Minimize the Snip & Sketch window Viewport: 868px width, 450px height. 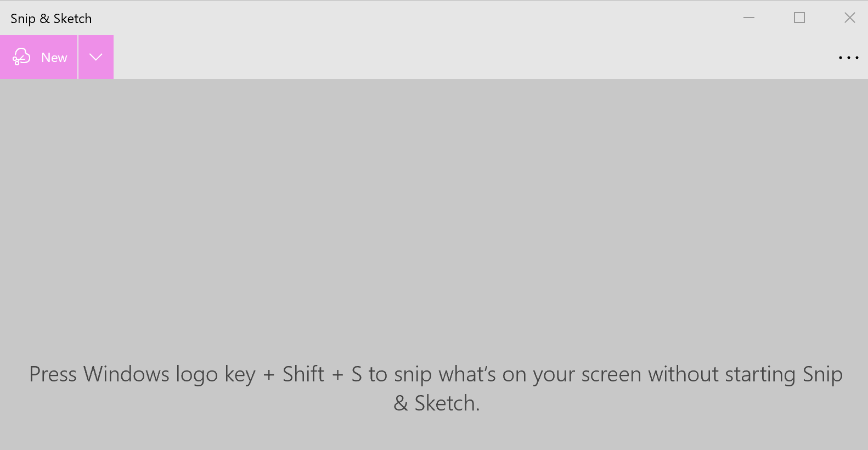(749, 18)
